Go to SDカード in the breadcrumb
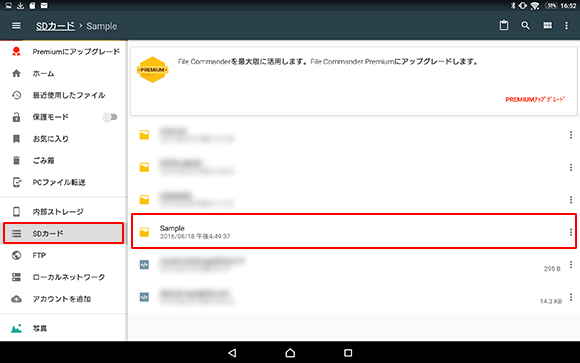The height and width of the screenshot is (363, 580). (55, 26)
